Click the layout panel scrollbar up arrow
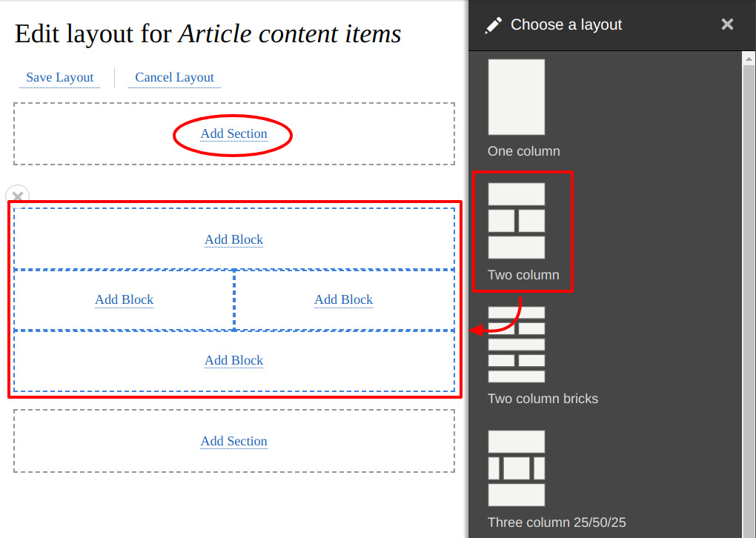Viewport: 756px width, 538px height. [749, 58]
